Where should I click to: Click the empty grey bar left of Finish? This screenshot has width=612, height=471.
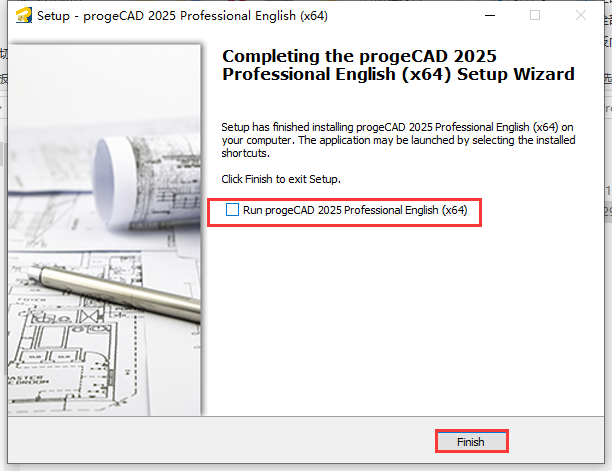point(220,441)
